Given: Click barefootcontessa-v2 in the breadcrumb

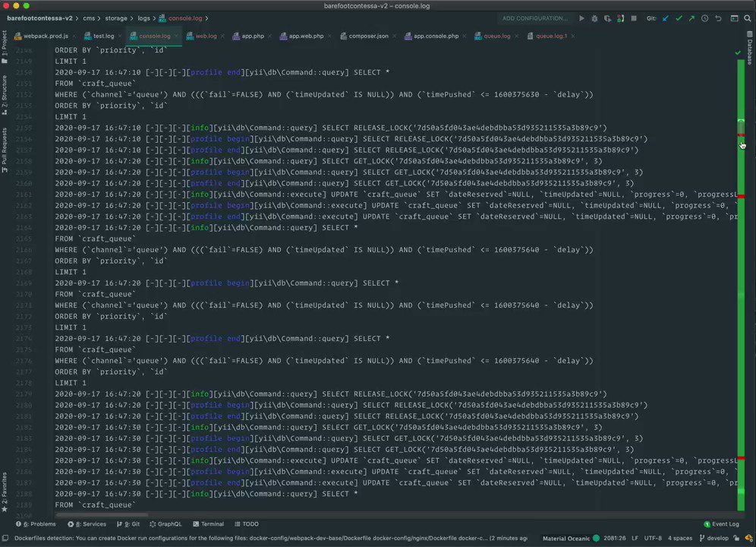Looking at the screenshot, I should click(39, 18).
